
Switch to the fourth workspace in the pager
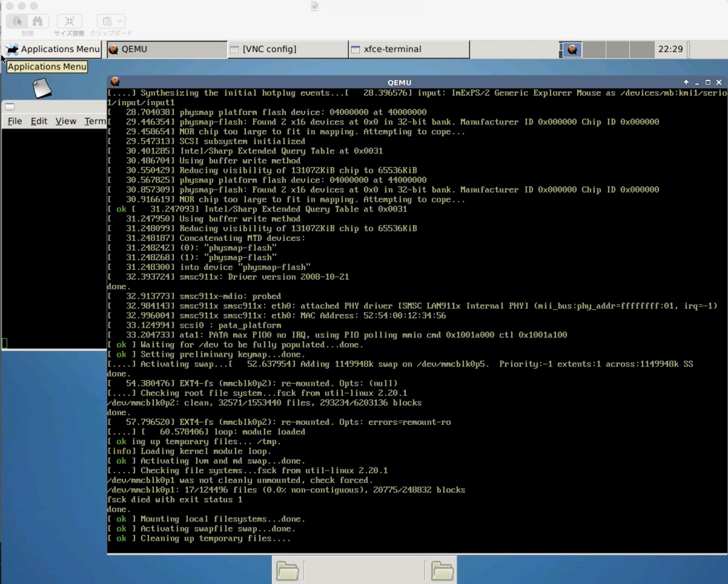coord(642,49)
